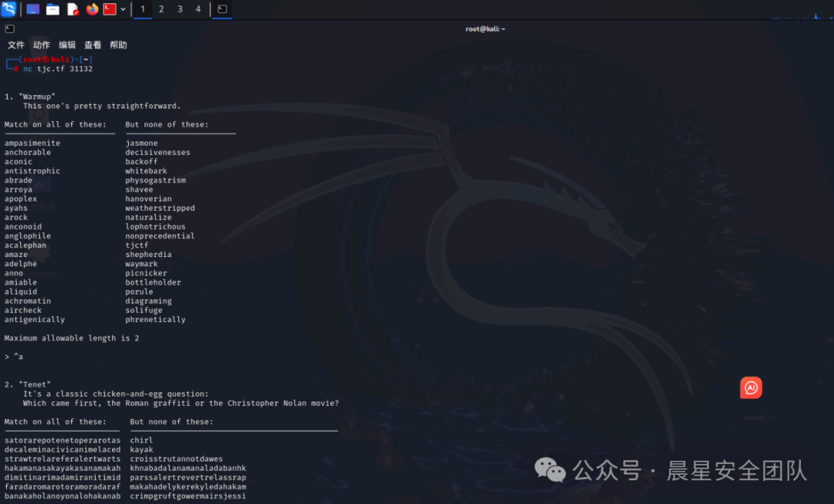Open the red terminal emulator launcher

click(110, 9)
